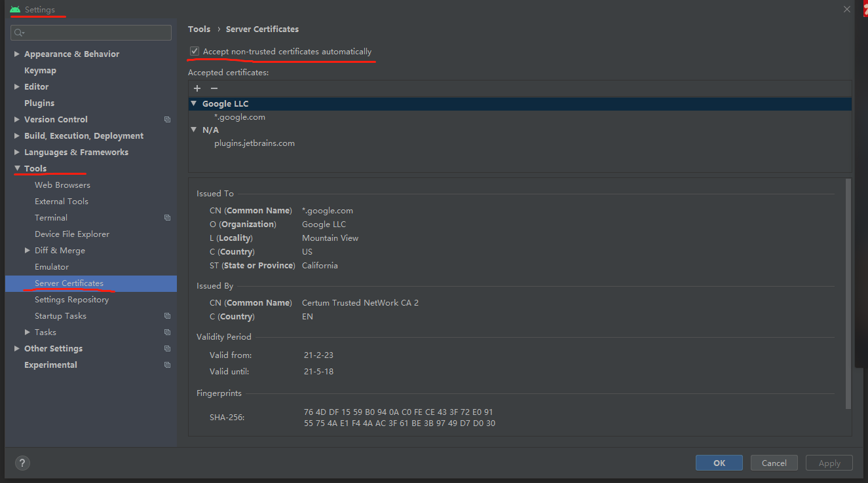868x483 pixels.
Task: Expand Appearance & Behavior section
Action: tap(17, 54)
